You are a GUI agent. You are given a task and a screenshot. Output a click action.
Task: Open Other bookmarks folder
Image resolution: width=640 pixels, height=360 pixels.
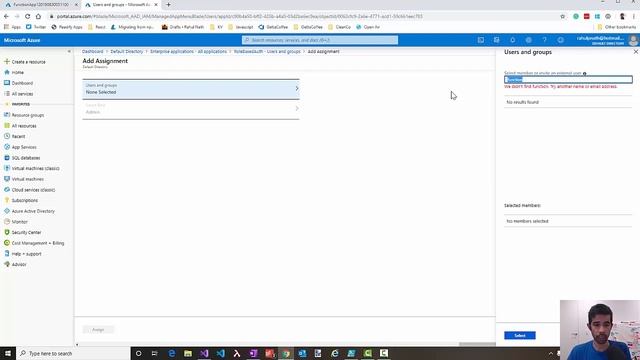coord(616,27)
